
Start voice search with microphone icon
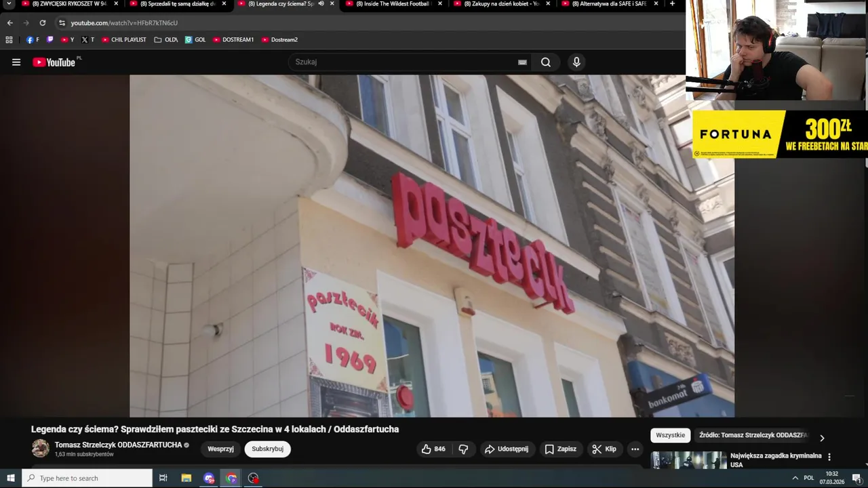click(576, 62)
